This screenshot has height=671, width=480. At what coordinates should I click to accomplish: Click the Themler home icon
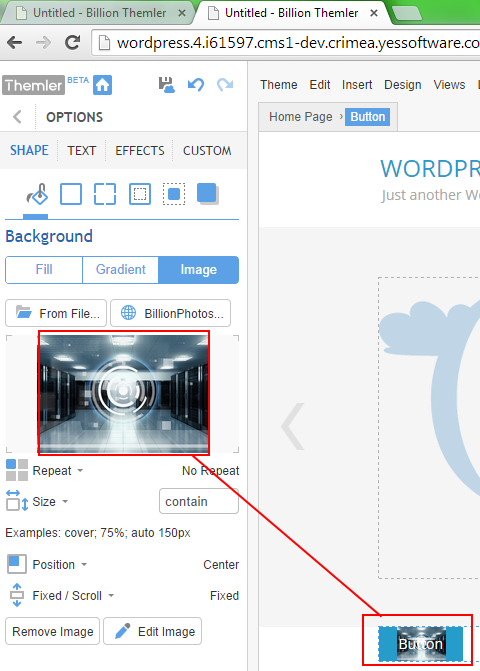tap(103, 85)
